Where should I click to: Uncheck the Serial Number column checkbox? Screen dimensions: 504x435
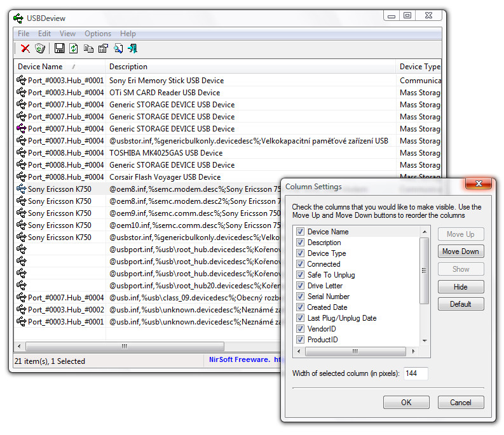(300, 296)
